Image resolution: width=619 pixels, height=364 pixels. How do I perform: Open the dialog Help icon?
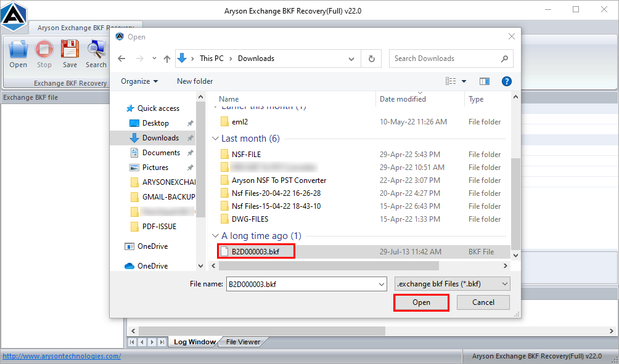pos(507,81)
